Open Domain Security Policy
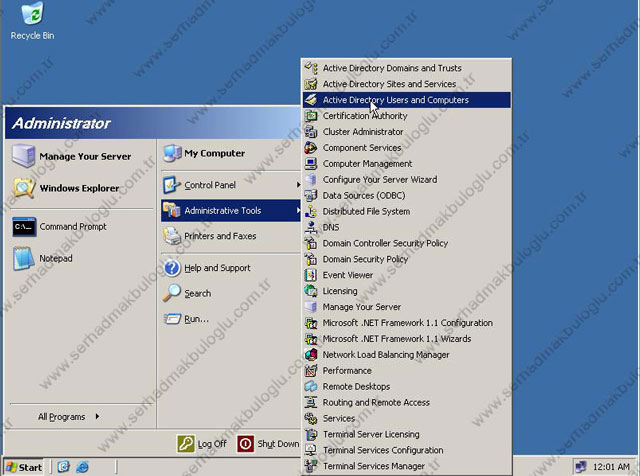 click(407, 259)
